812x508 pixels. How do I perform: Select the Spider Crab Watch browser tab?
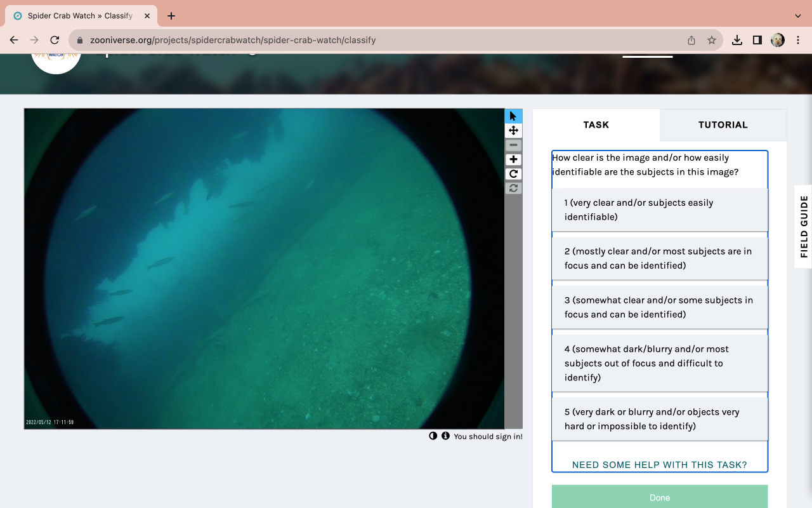tap(82, 16)
